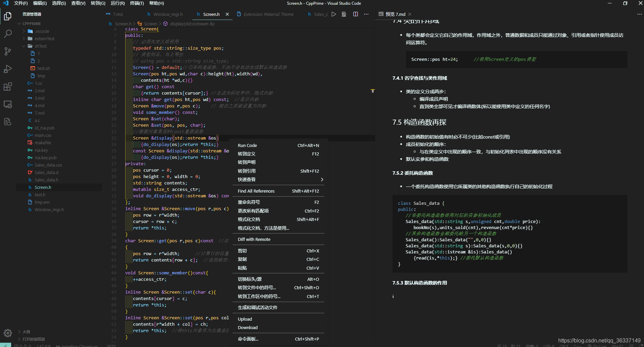Open the 运行(R) menu
The height and width of the screenshot is (347, 644).
[118, 3]
